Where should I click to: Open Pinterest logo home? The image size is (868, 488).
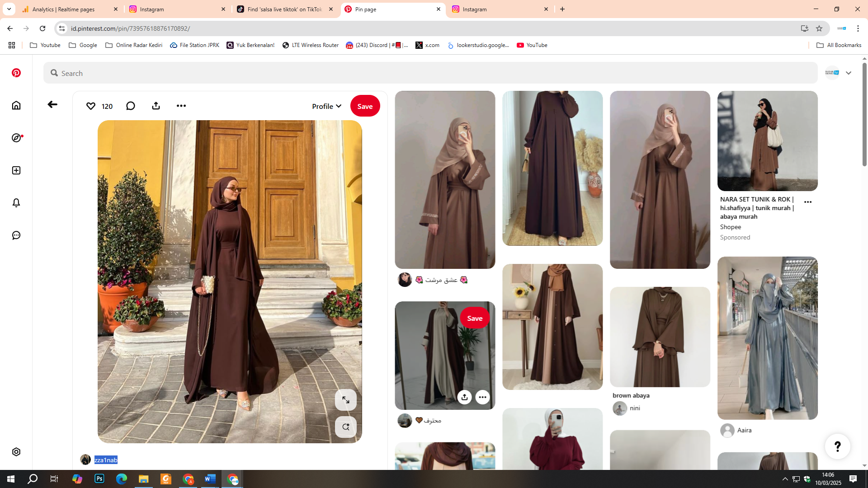click(x=16, y=73)
